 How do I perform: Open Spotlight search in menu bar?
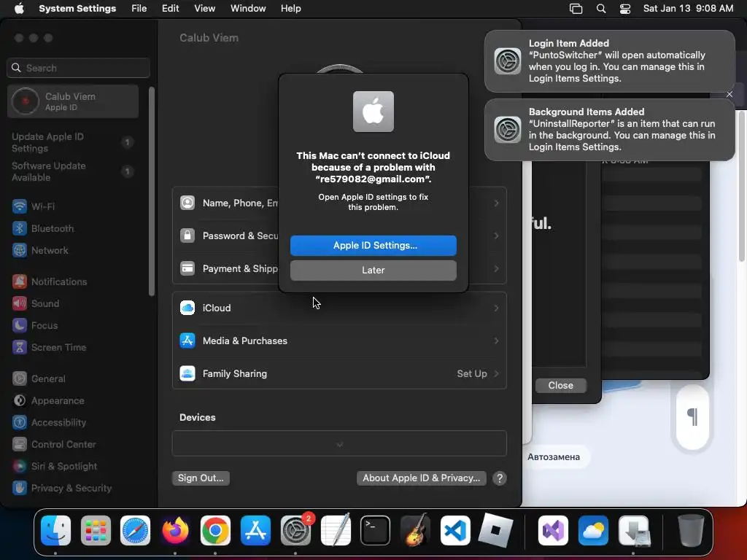tap(601, 9)
